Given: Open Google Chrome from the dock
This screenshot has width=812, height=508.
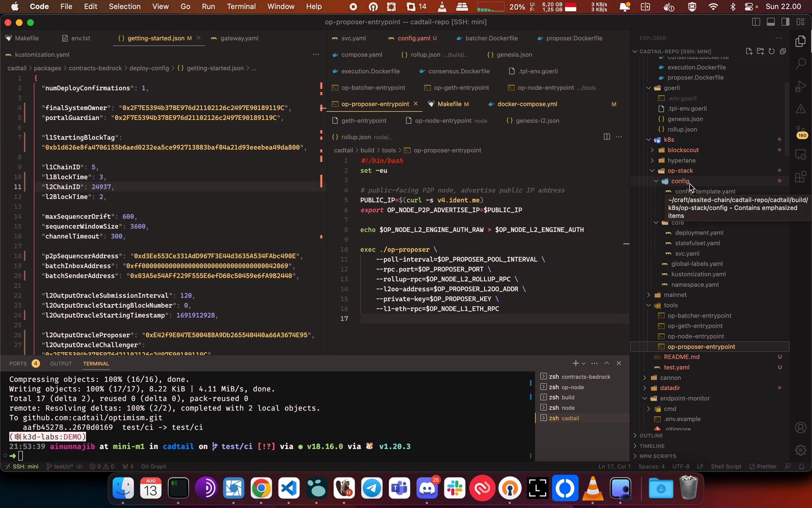Looking at the screenshot, I should coord(261,488).
